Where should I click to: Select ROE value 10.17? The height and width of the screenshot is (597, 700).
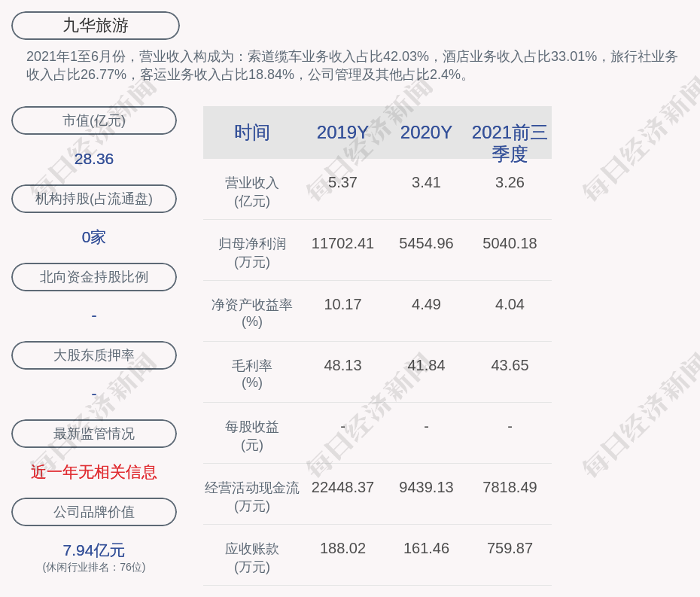pos(342,304)
